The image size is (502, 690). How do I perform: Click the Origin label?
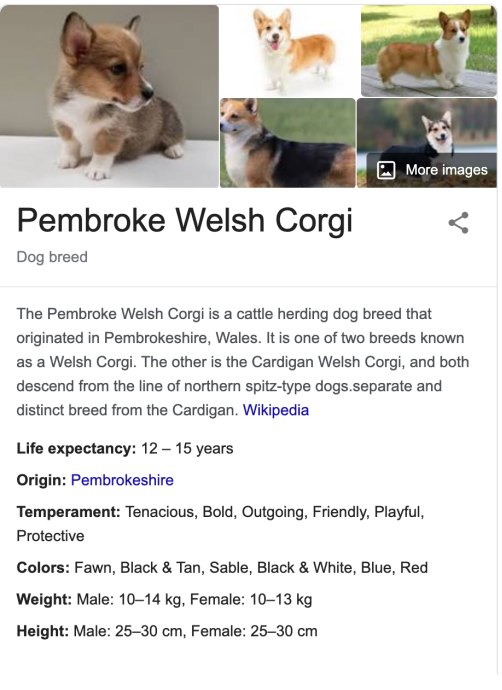coord(41,480)
